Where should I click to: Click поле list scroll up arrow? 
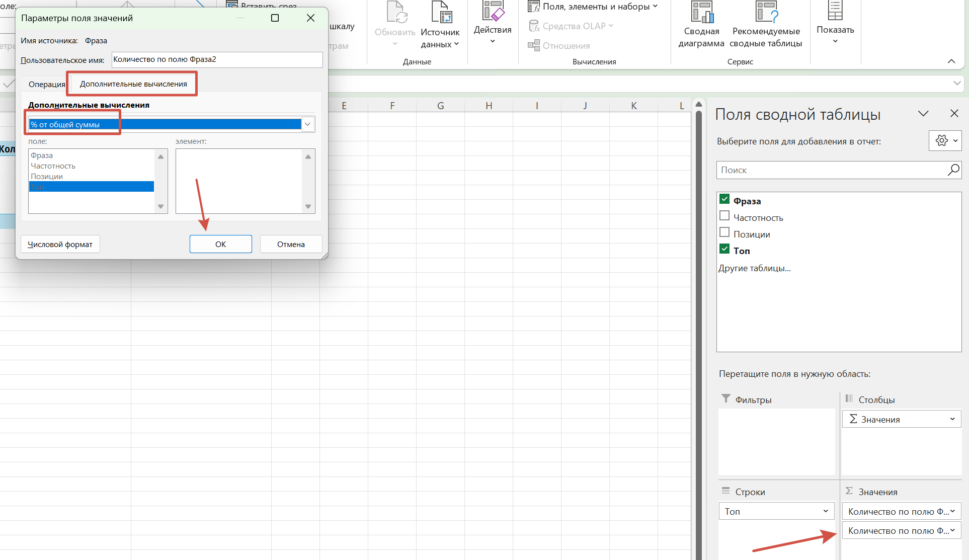point(160,156)
